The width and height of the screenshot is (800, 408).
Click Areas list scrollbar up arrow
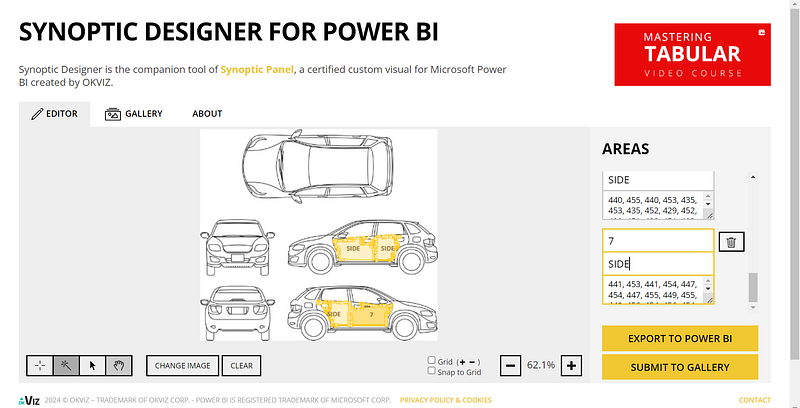tap(753, 177)
